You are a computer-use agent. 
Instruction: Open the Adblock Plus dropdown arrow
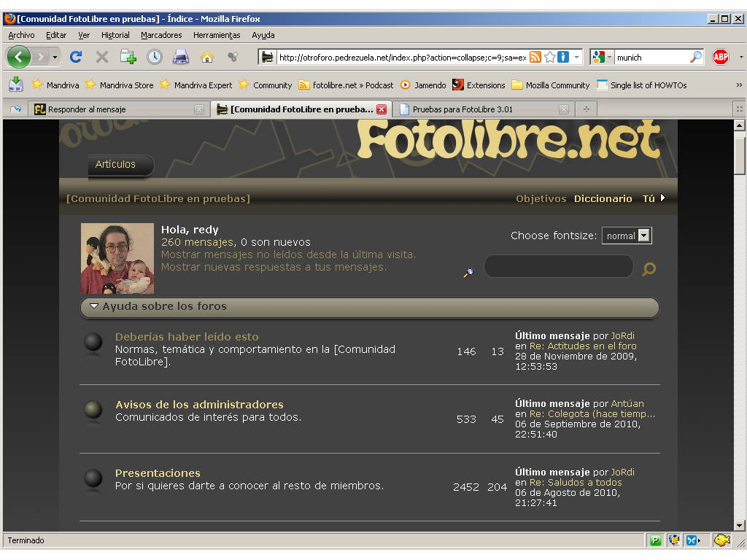pos(741,57)
